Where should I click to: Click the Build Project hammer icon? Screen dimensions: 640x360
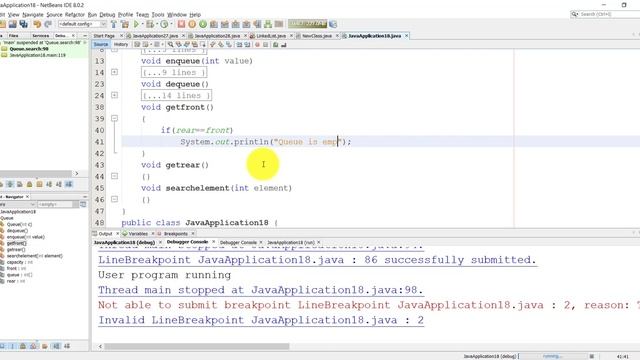tap(114, 24)
